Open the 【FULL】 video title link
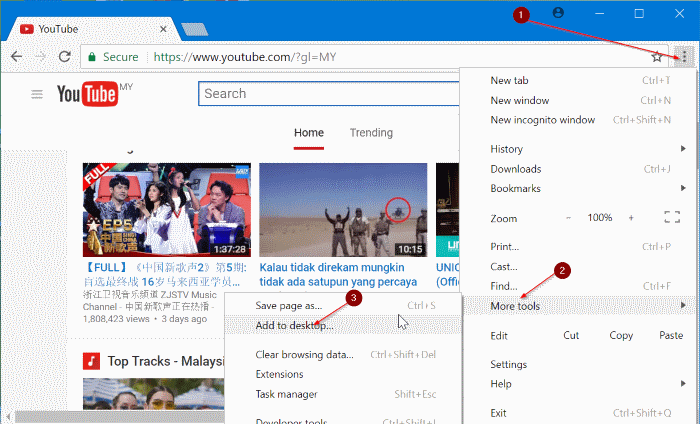This screenshot has height=424, width=700. click(165, 274)
